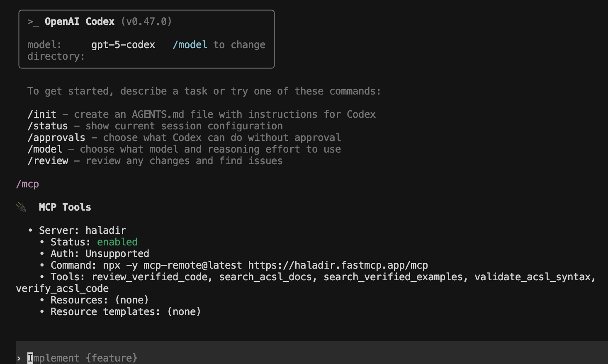Click the prompt chevron before the input line
The height and width of the screenshot is (364, 608).
(19, 358)
